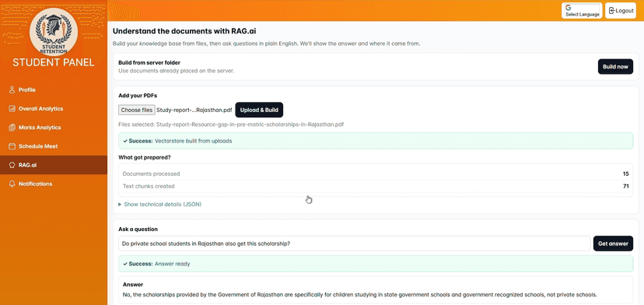Image resolution: width=644 pixels, height=305 pixels.
Task: Click the Profile person icon in sidebar
Action: click(x=12, y=89)
